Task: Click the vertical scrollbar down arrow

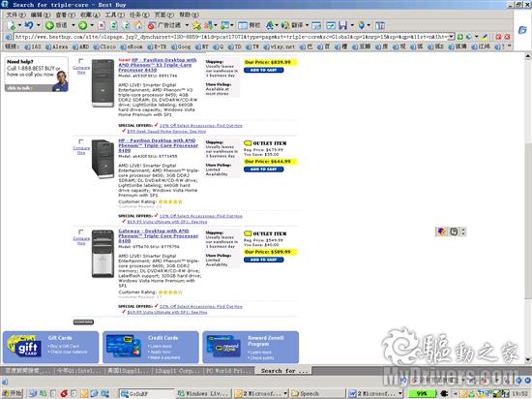Action: (x=528, y=360)
